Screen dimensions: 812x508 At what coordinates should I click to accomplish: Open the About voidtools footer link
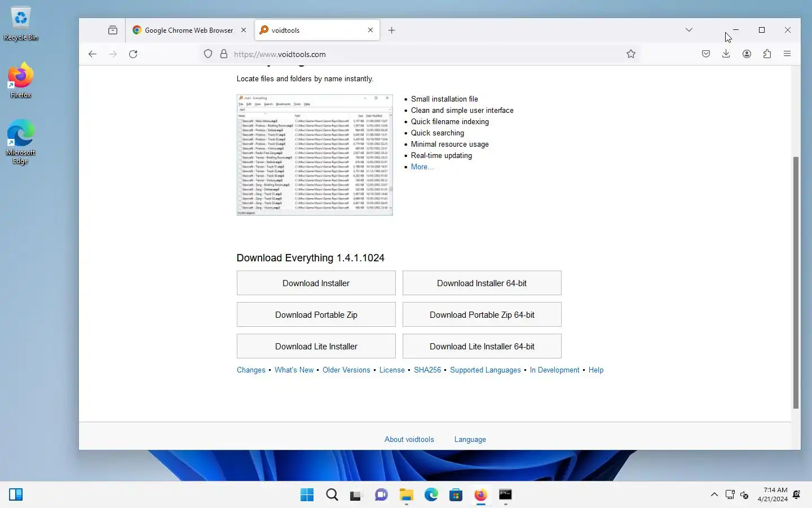point(409,440)
